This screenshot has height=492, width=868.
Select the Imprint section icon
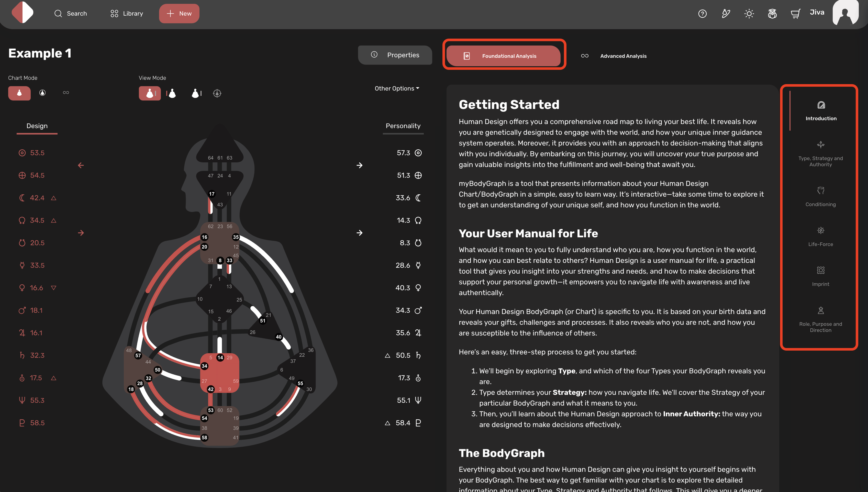coord(821,270)
